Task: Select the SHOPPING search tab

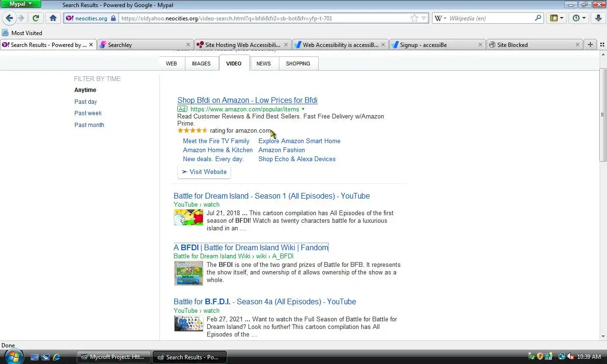Action: pos(298,64)
